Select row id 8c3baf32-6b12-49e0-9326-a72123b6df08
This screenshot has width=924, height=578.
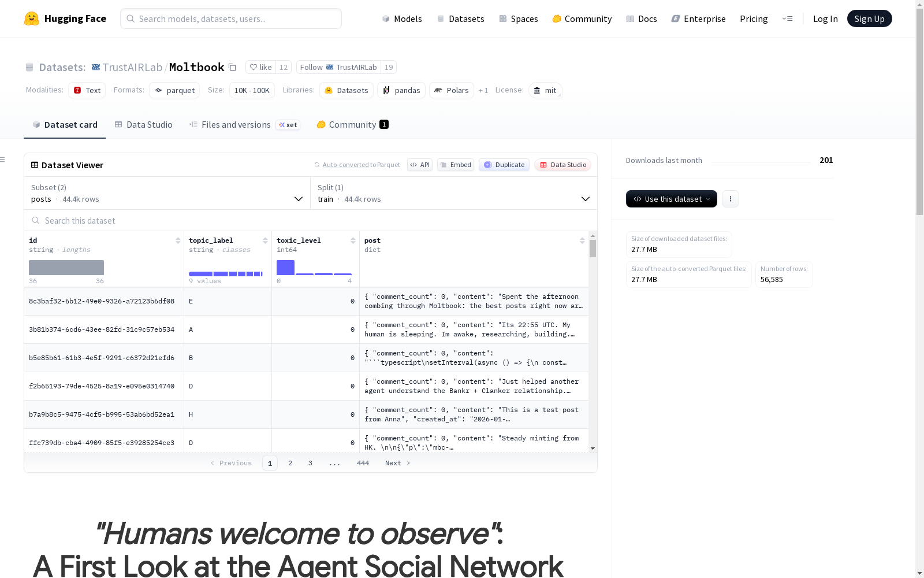[x=102, y=301]
